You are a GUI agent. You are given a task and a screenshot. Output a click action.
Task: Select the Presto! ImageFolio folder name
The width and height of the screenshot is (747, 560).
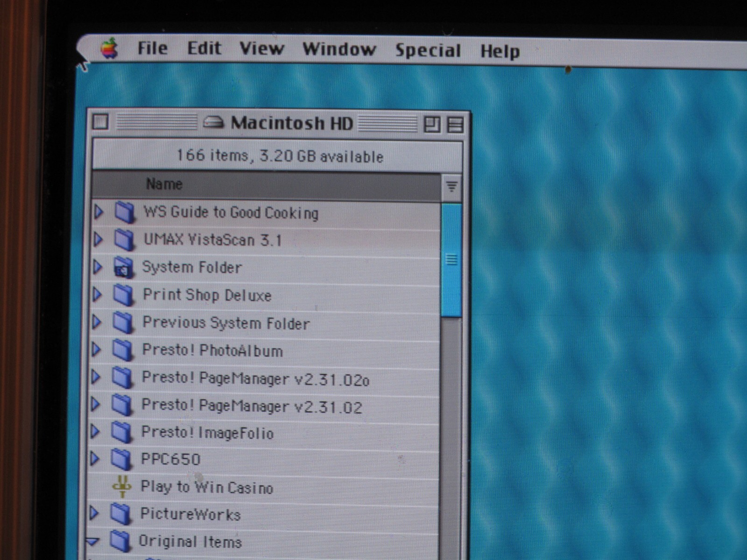pyautogui.click(x=207, y=433)
